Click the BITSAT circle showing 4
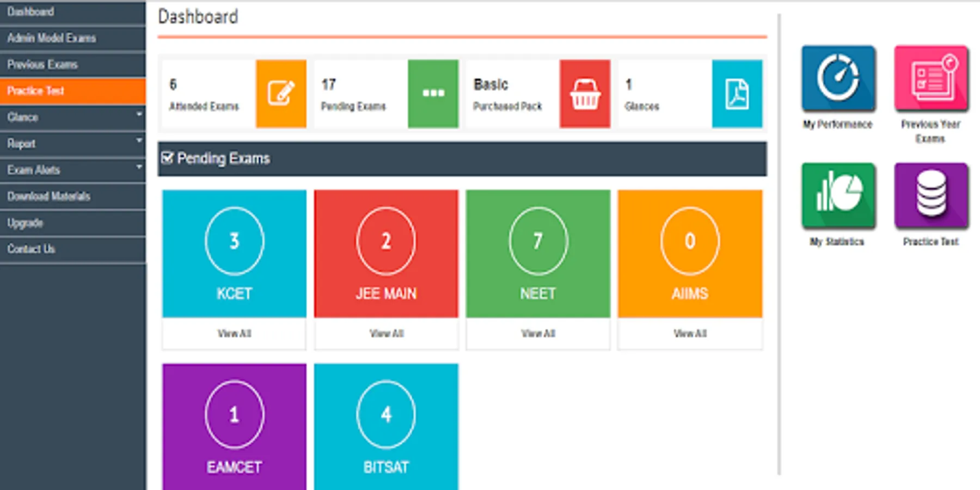 (x=386, y=415)
